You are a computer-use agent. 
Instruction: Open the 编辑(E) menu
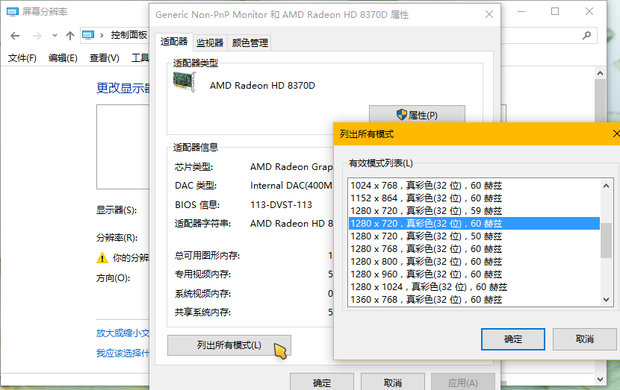tap(63, 58)
